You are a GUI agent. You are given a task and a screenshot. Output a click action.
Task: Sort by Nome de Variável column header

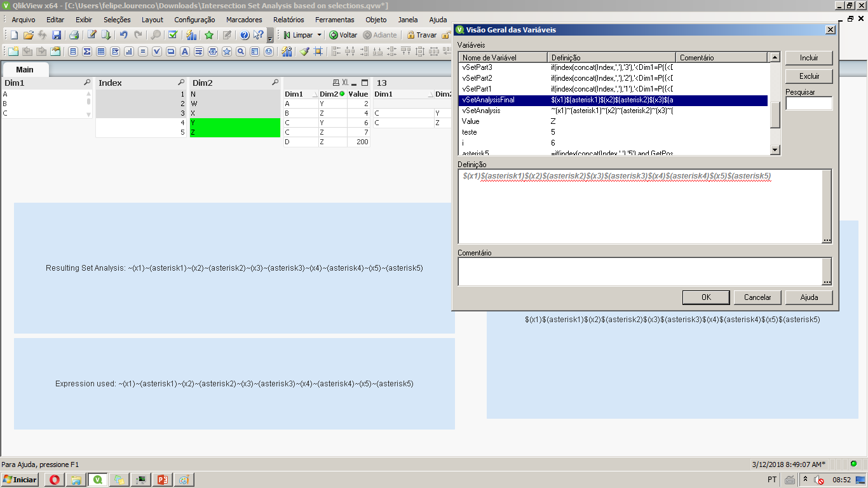click(x=503, y=57)
